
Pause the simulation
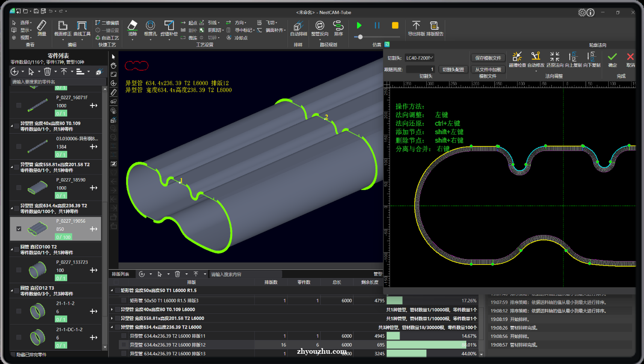click(x=377, y=25)
